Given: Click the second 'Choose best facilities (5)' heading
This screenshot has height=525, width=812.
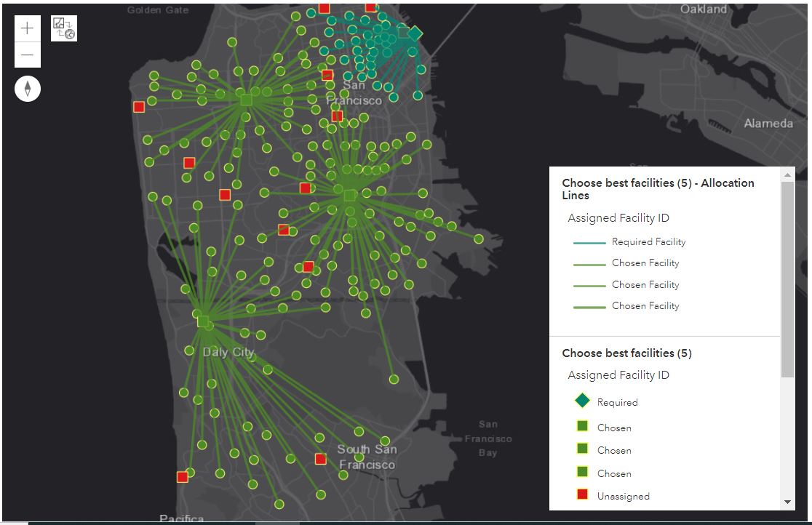Looking at the screenshot, I should [x=626, y=353].
